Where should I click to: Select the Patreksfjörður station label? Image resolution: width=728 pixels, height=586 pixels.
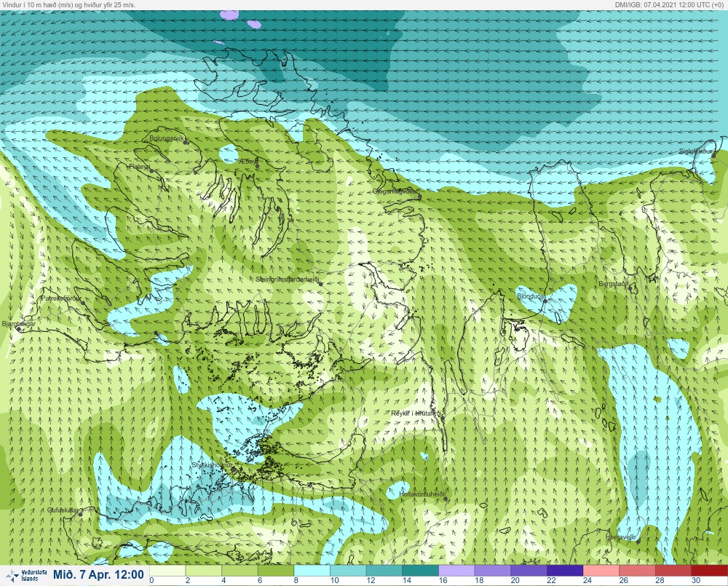point(61,298)
